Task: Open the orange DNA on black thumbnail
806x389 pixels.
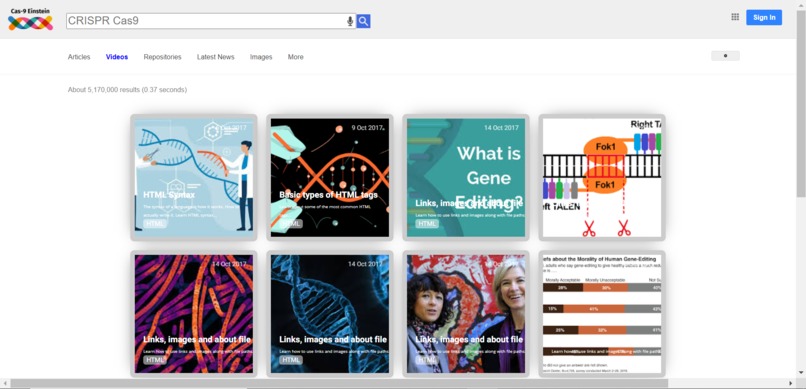Action: tap(330, 177)
